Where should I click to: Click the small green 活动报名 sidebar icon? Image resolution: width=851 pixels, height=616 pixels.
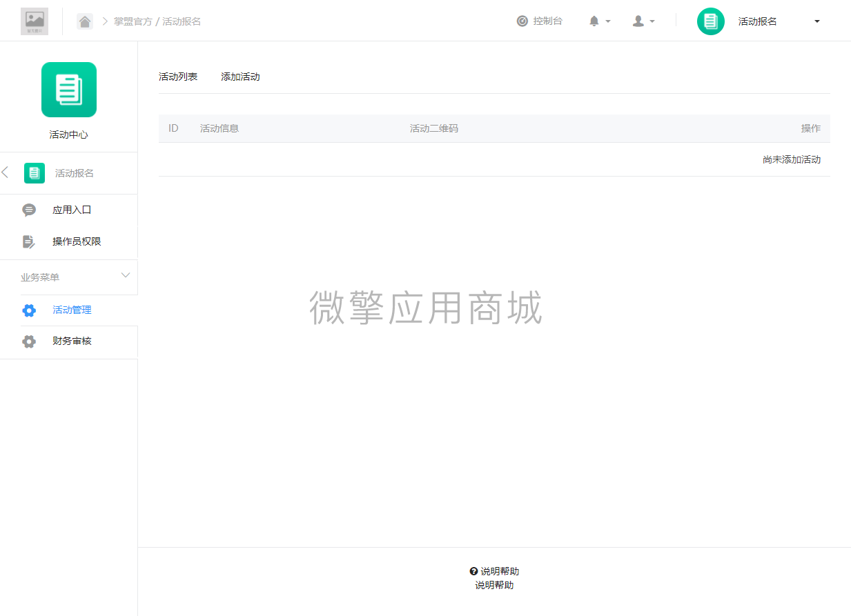tap(35, 173)
